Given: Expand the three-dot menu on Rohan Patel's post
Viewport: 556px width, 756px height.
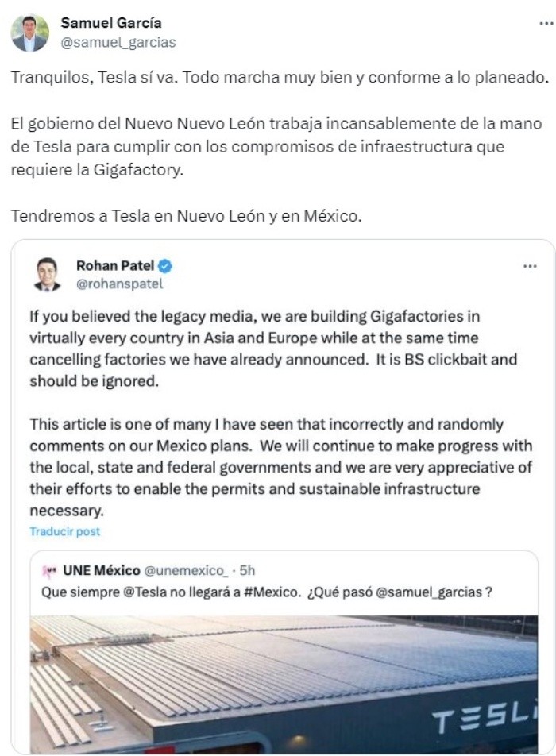Looking at the screenshot, I should (530, 266).
